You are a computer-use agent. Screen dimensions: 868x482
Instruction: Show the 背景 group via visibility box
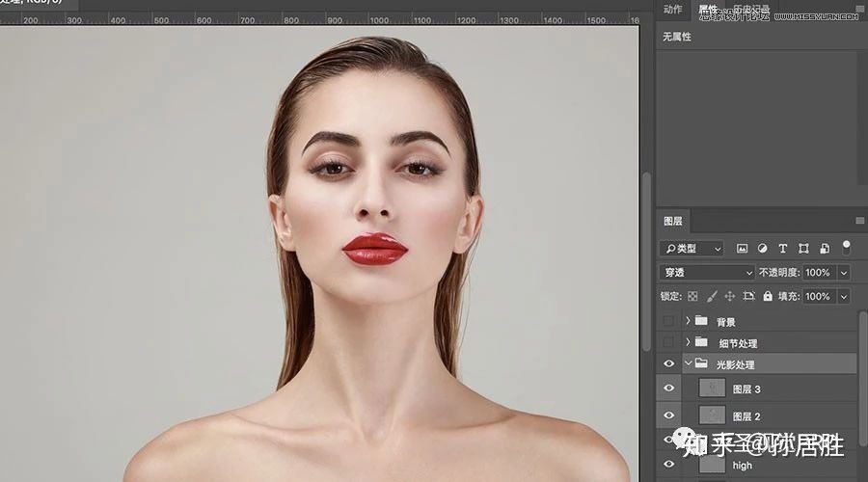coord(668,321)
